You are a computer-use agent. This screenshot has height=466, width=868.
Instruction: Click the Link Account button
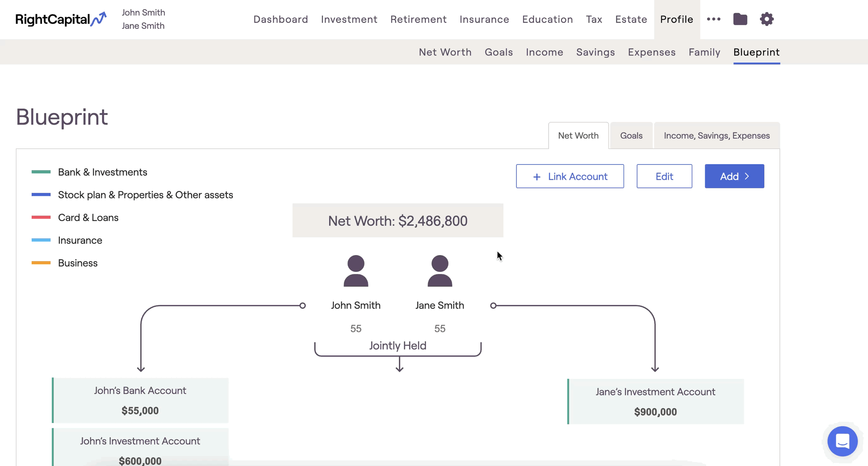(570, 176)
